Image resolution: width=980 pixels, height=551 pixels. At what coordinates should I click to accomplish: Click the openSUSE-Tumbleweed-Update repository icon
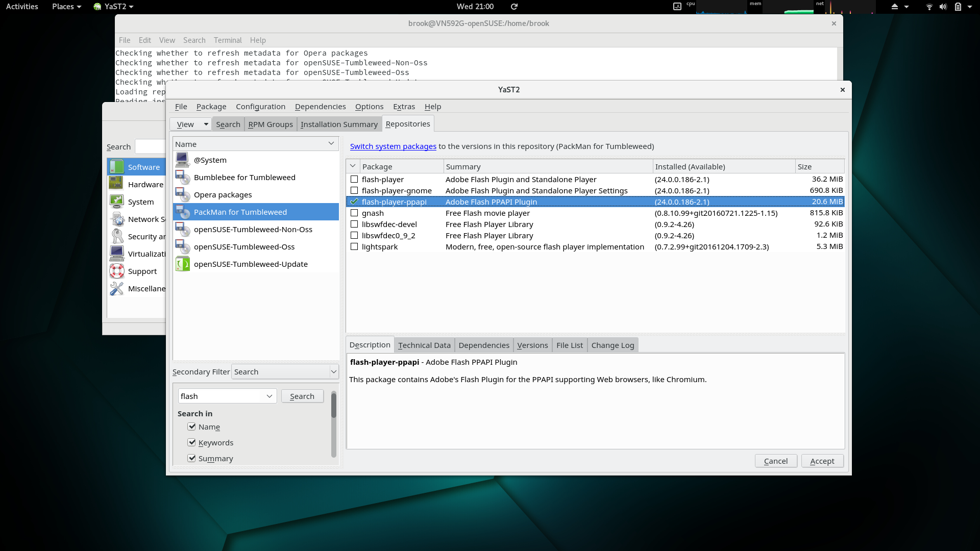[182, 264]
